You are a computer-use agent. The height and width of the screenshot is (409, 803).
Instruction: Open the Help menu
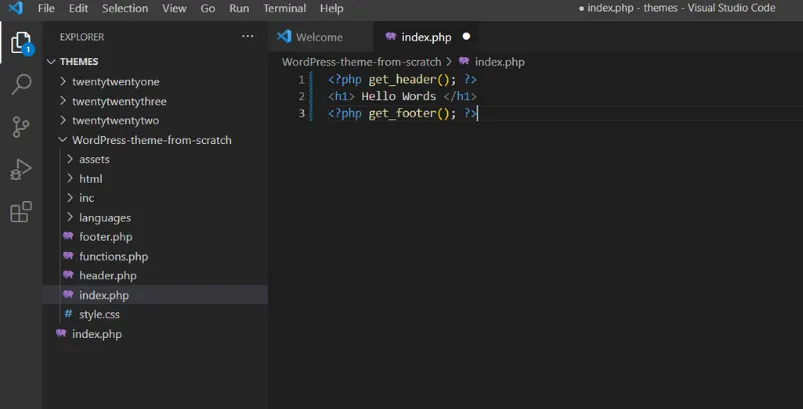pyautogui.click(x=332, y=9)
